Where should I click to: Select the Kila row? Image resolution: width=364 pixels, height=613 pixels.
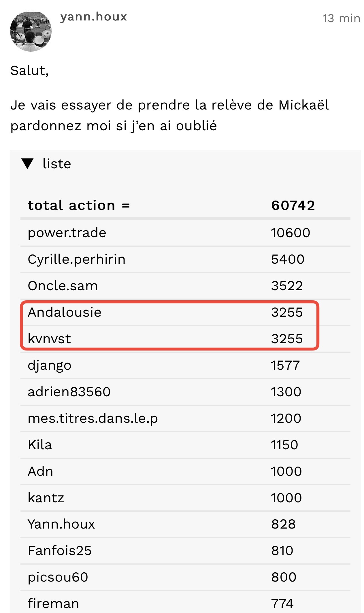click(x=185, y=445)
